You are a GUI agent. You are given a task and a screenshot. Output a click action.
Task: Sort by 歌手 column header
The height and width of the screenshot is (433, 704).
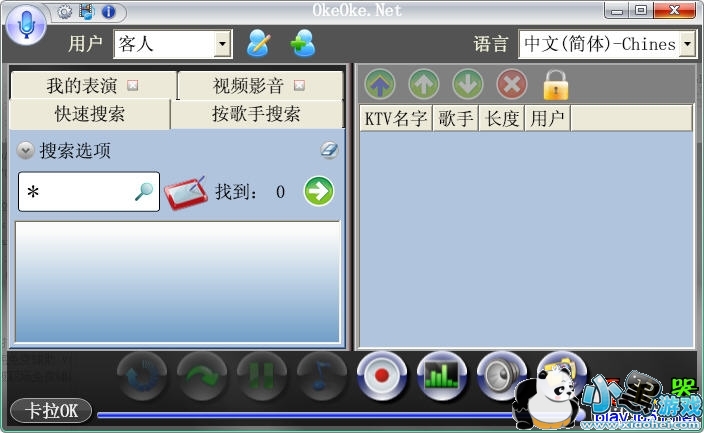click(x=456, y=119)
